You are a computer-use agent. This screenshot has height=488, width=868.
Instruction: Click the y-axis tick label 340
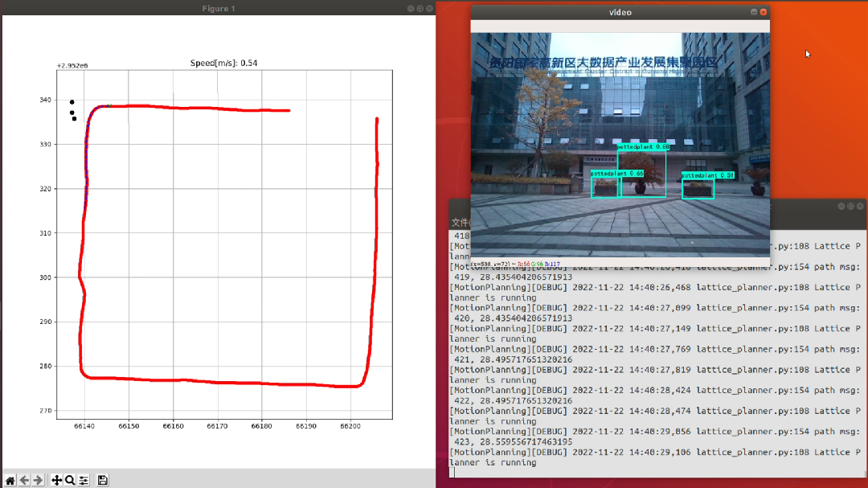coord(45,100)
